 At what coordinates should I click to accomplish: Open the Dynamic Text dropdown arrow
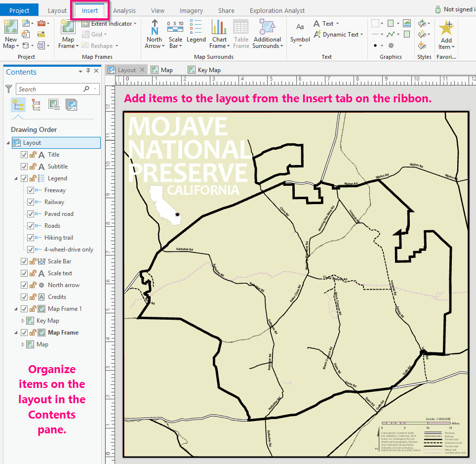[x=362, y=35]
